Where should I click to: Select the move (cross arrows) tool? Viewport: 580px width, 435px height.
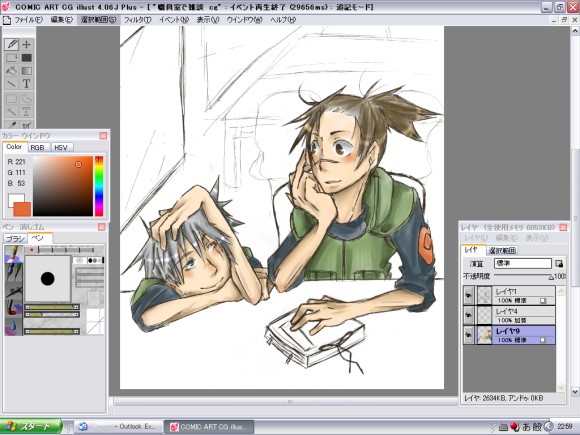pos(26,44)
